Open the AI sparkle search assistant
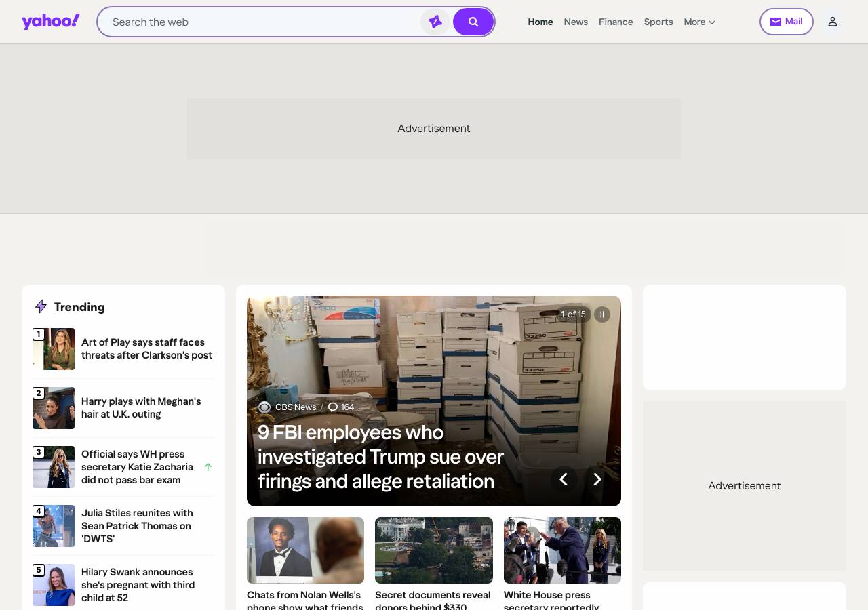868x610 pixels. pyautogui.click(x=435, y=22)
